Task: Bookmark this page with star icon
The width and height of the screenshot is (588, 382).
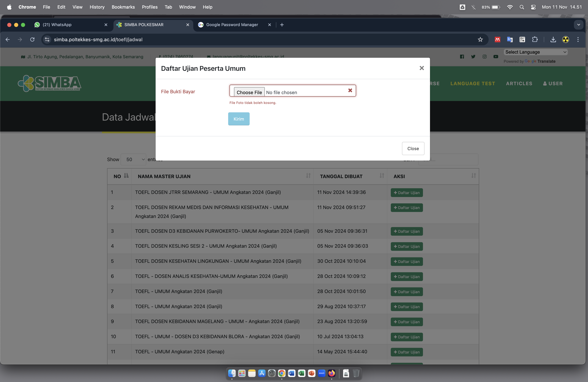Action: pos(480,40)
